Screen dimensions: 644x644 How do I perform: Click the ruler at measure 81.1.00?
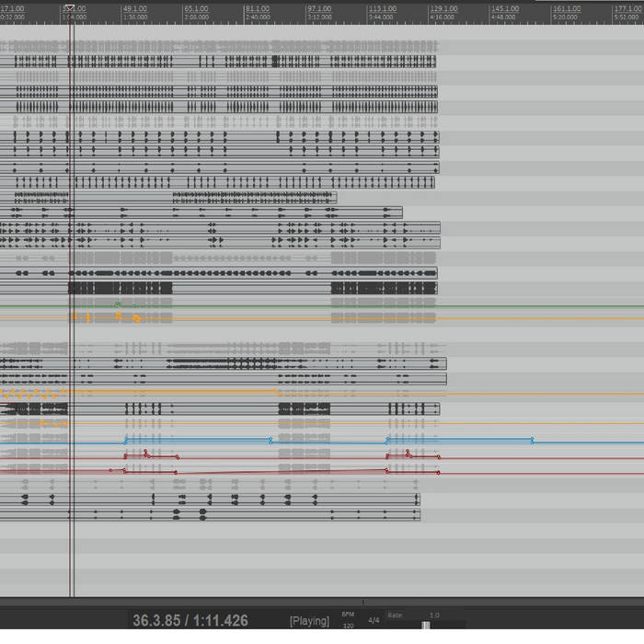(x=257, y=9)
